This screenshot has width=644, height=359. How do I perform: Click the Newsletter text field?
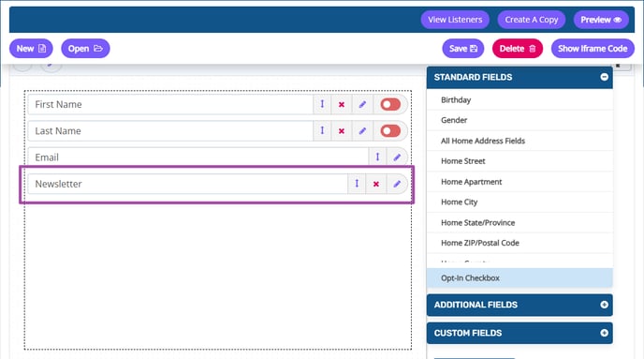point(188,184)
